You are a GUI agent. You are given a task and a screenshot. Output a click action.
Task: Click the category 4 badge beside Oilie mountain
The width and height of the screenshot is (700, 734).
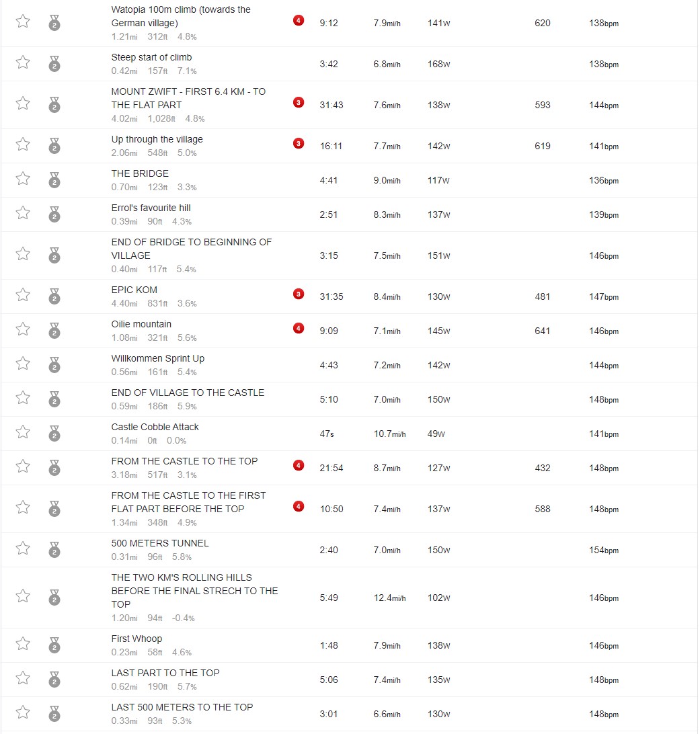coord(299,328)
